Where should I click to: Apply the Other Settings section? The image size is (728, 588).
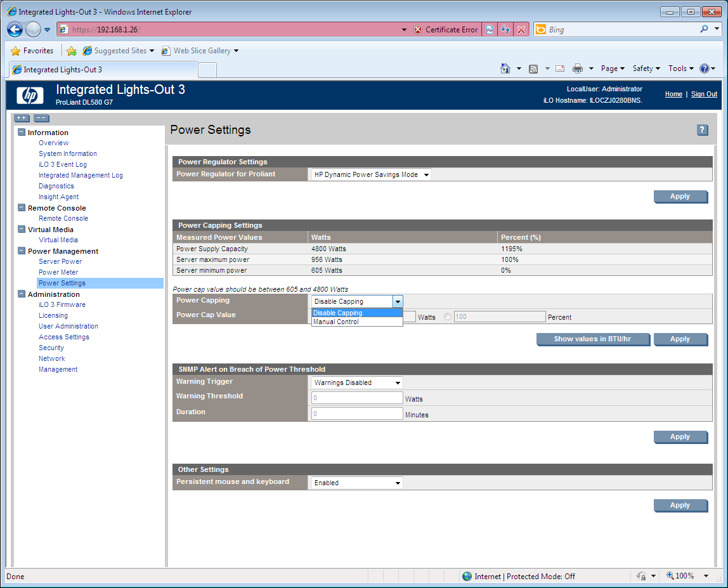tap(680, 506)
